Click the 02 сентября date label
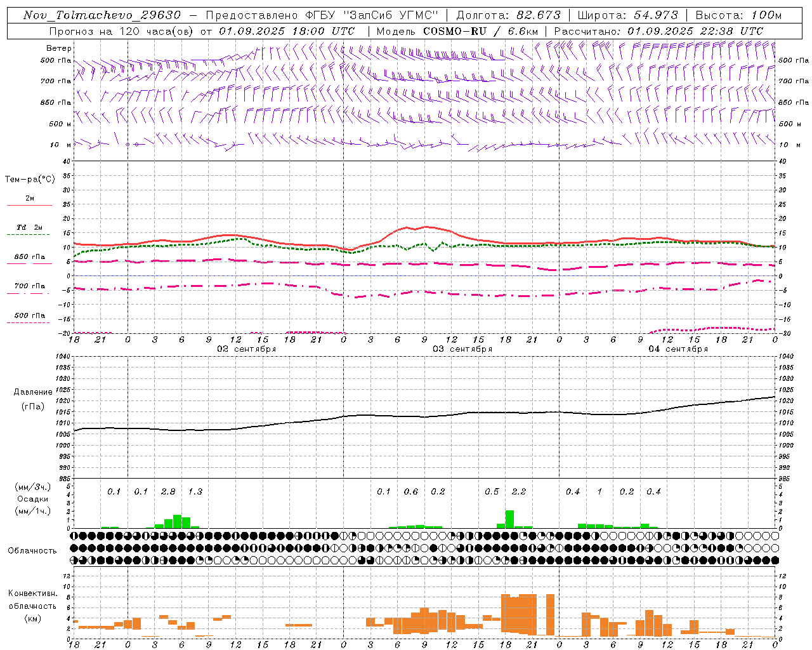The width and height of the screenshot is (812, 650). coord(247,349)
